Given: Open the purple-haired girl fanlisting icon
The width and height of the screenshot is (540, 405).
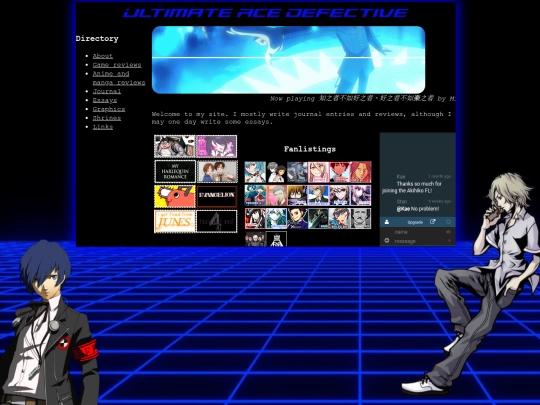Looking at the screenshot, I should point(361,195).
